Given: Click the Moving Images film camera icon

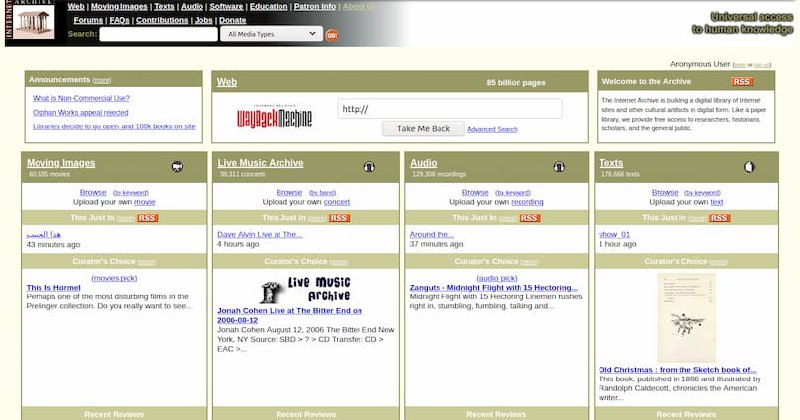Looking at the screenshot, I should coord(177,167).
